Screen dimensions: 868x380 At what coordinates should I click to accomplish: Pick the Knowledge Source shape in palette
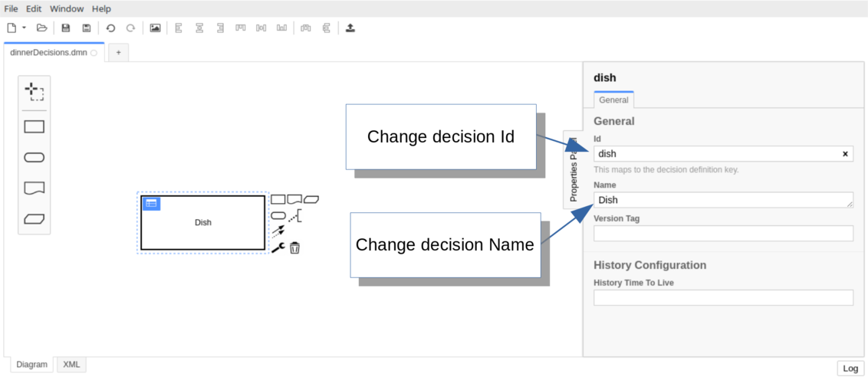tap(35, 188)
